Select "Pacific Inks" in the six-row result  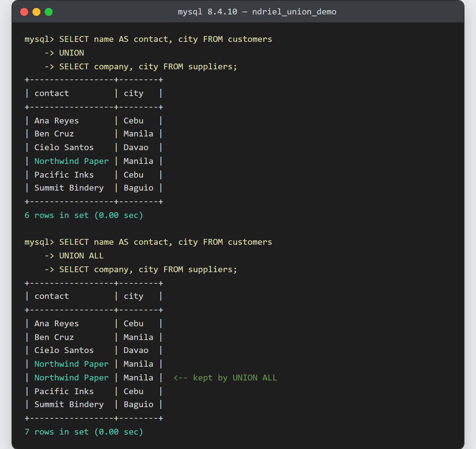pyautogui.click(x=64, y=175)
